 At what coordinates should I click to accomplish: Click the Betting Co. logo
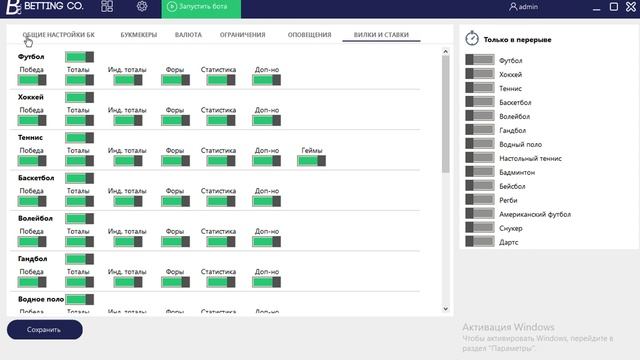point(45,7)
